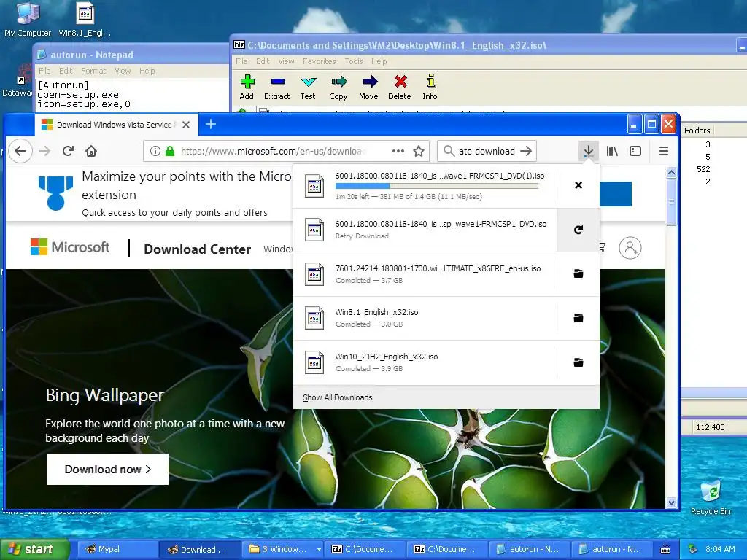
Task: Open Notepad Edit menu
Action: point(66,71)
